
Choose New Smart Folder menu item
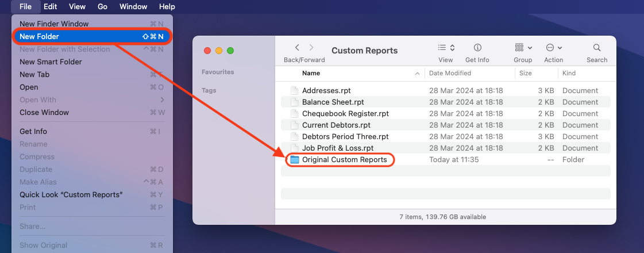pyautogui.click(x=92, y=62)
